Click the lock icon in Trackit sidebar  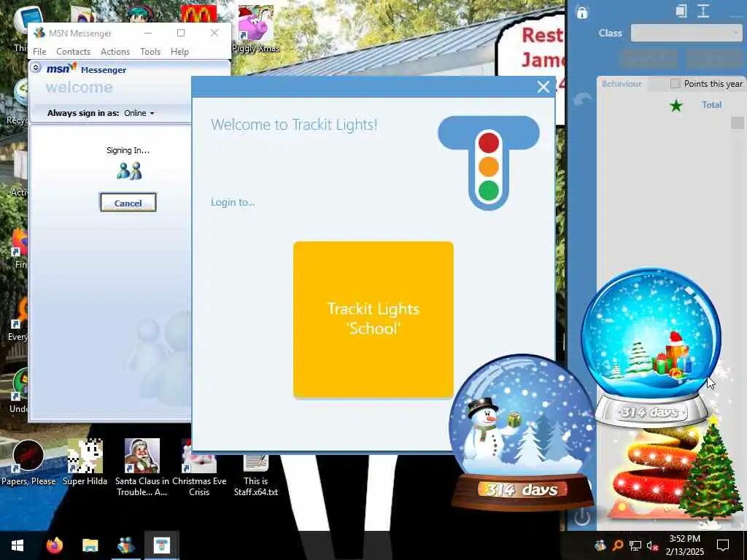[x=581, y=12]
